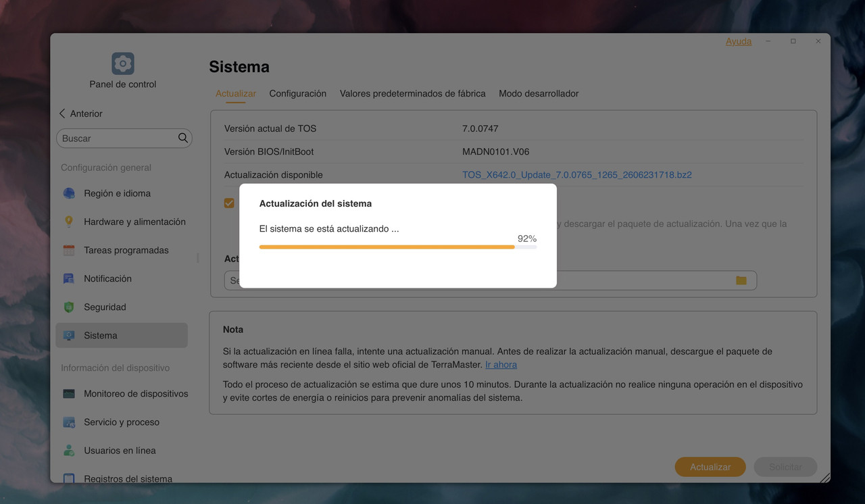Click the Buscar search field
The height and width of the screenshot is (504, 865).
[x=124, y=138]
